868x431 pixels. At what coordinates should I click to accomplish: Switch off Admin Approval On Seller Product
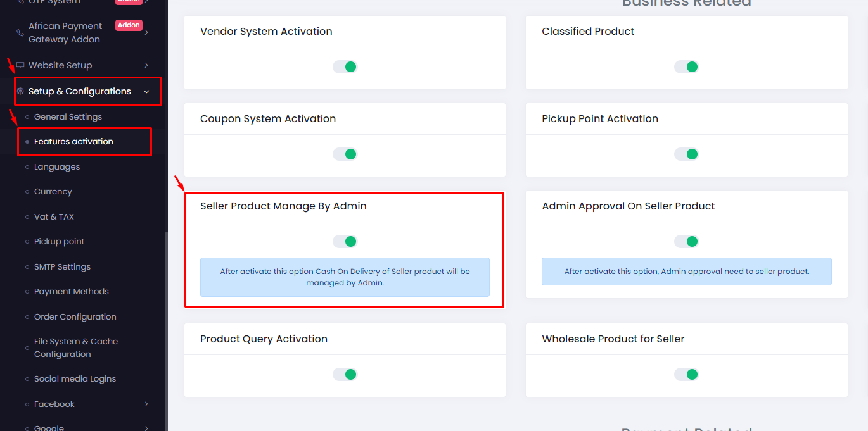[686, 241]
